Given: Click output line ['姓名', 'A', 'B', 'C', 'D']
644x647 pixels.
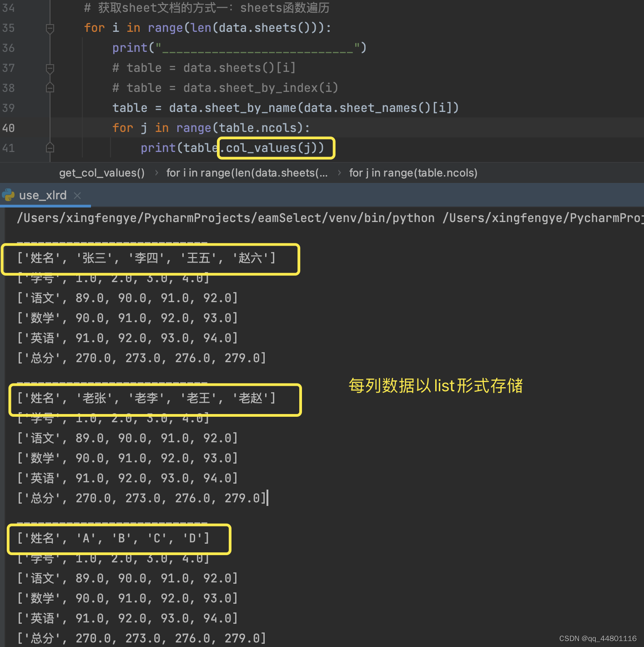Looking at the screenshot, I should click(x=113, y=538).
